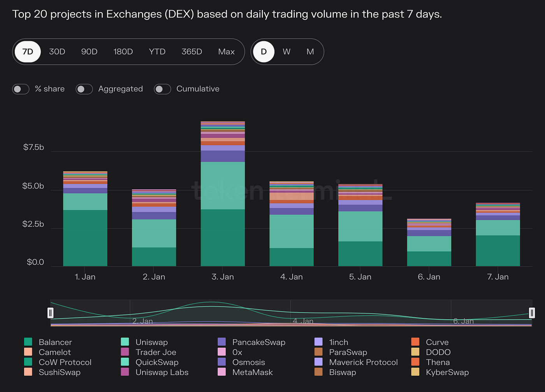Enable the Cumulative toggle
Image resolution: width=545 pixels, height=392 pixels.
pos(162,89)
